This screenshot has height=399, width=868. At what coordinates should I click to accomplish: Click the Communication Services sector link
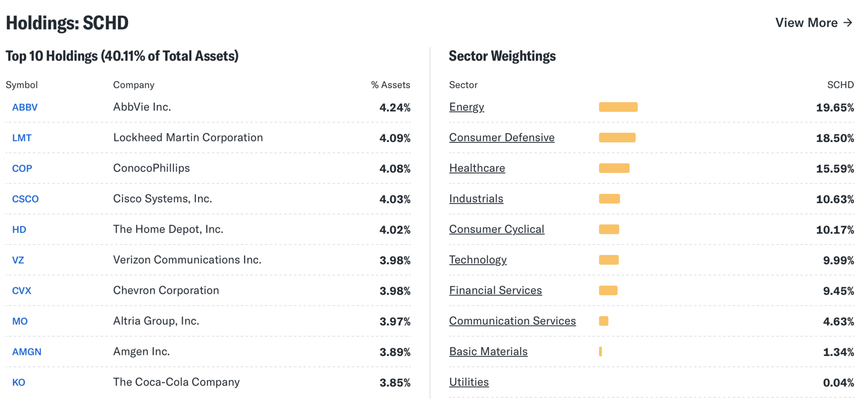coord(512,321)
